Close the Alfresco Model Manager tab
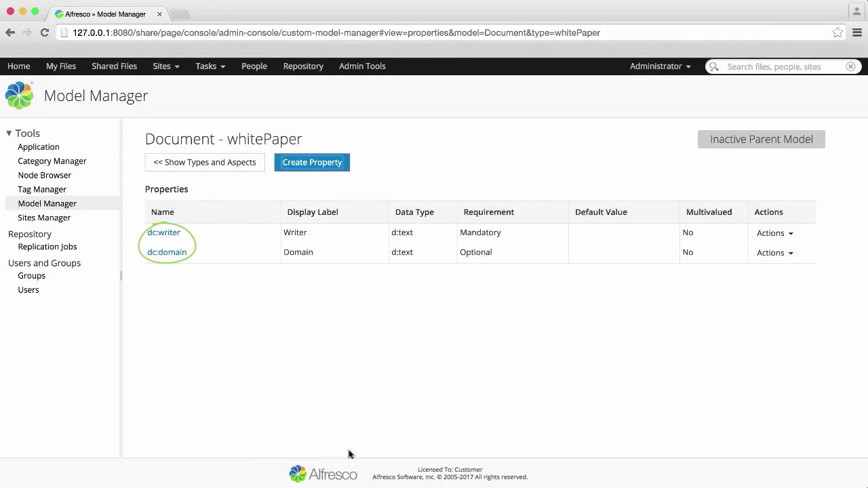 pos(159,14)
